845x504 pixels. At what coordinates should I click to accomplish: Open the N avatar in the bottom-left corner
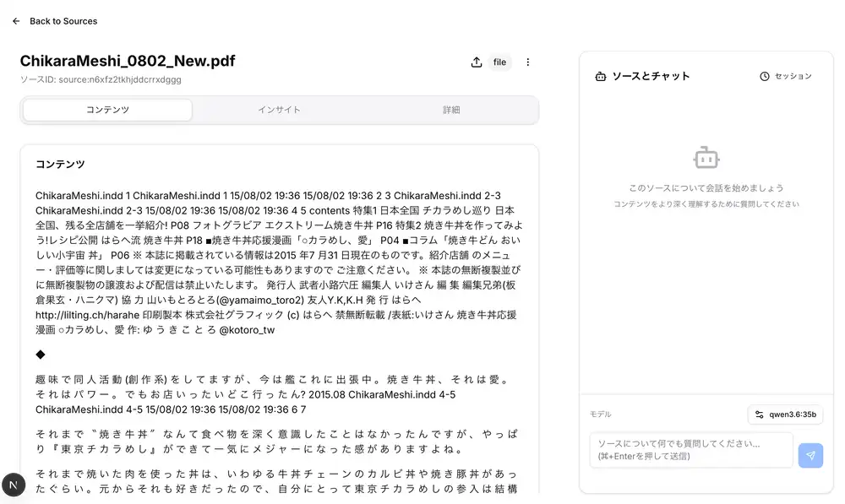click(14, 484)
